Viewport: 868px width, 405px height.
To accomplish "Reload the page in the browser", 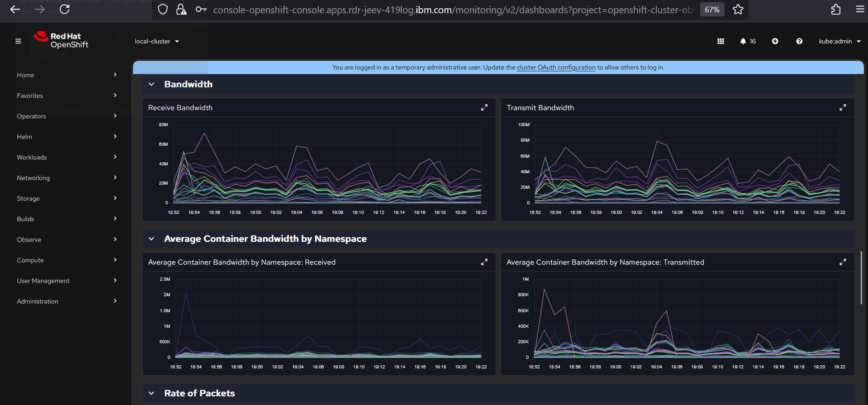I will [64, 10].
